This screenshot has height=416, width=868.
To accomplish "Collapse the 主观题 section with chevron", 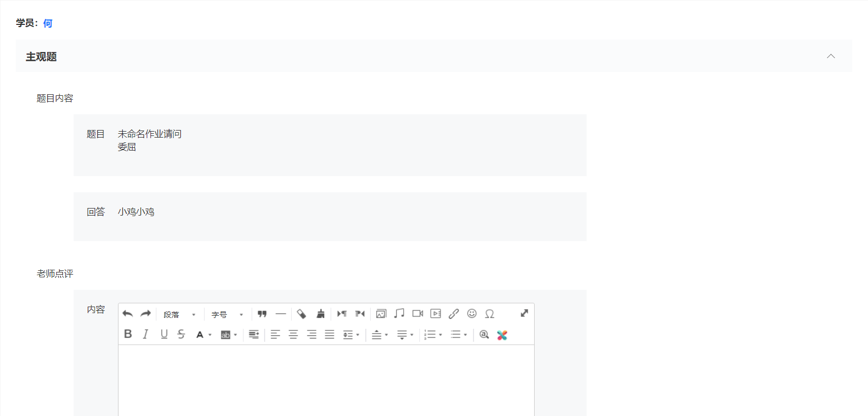I will [831, 56].
